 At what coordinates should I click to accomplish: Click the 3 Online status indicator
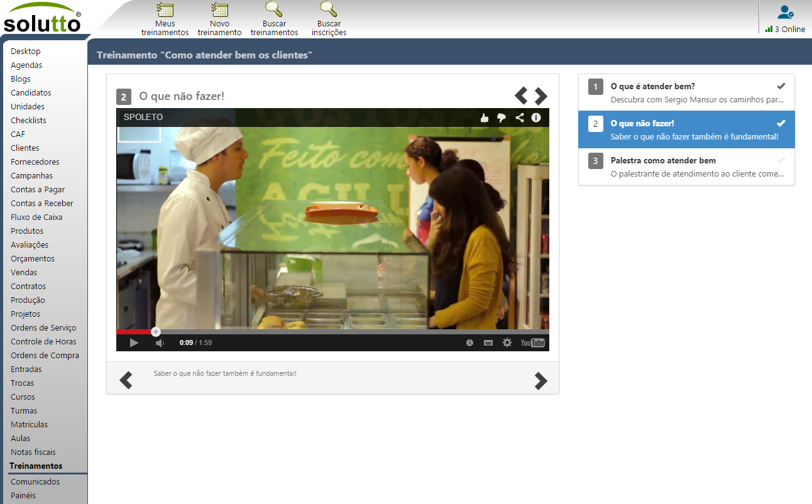[785, 29]
